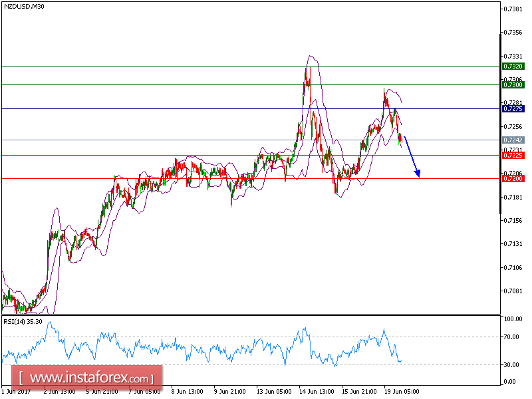Select the RSI(14) 35.30 indicator label
532x399 pixels.
coord(23,321)
